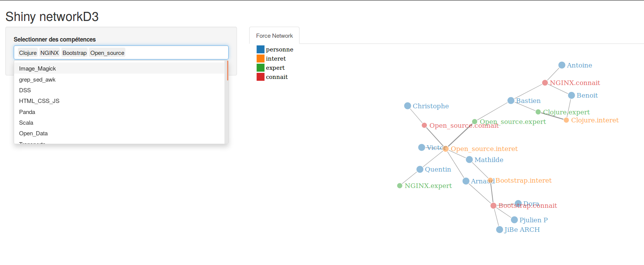644x265 pixels.
Task: Click the selected Bootstrap tag
Action: pyautogui.click(x=75, y=53)
